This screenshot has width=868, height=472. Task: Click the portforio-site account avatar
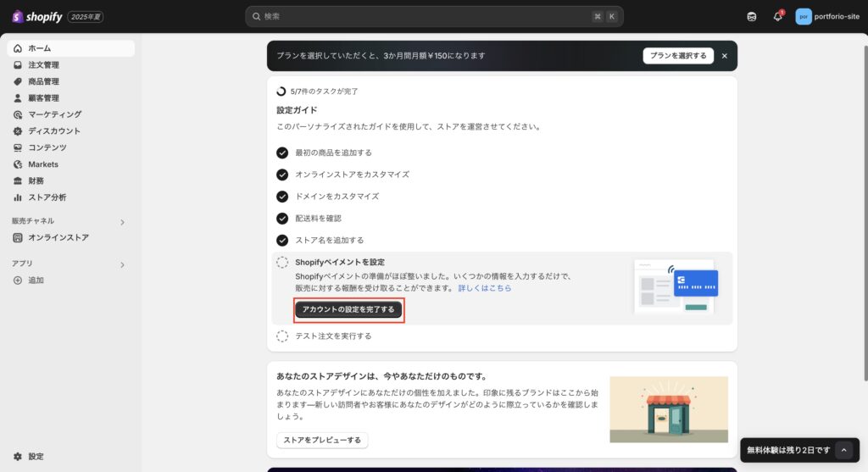803,16
